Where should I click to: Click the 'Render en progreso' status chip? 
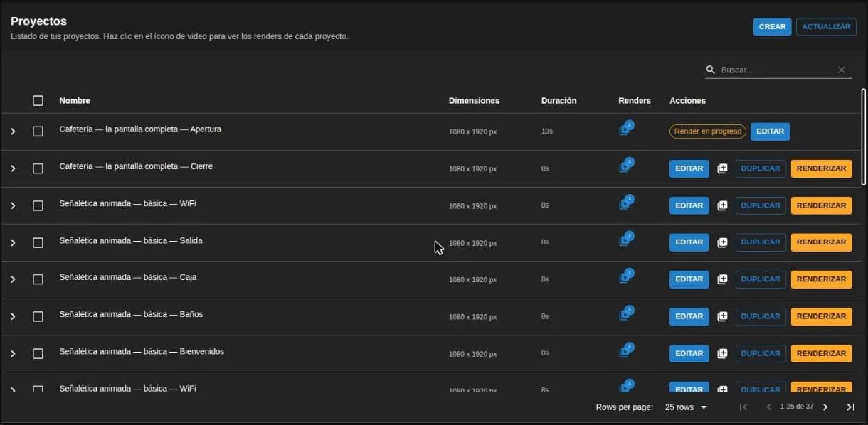(x=707, y=131)
